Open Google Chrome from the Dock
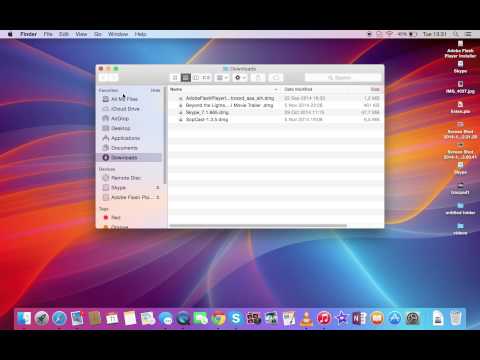The width and height of the screenshot is (480, 360). pos(218,318)
